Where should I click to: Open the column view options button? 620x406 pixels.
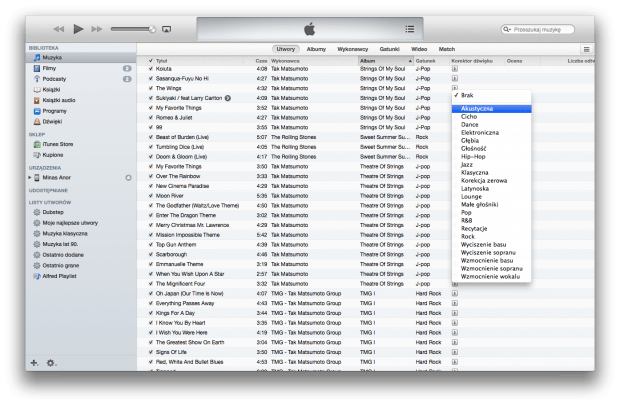pyautogui.click(x=586, y=49)
